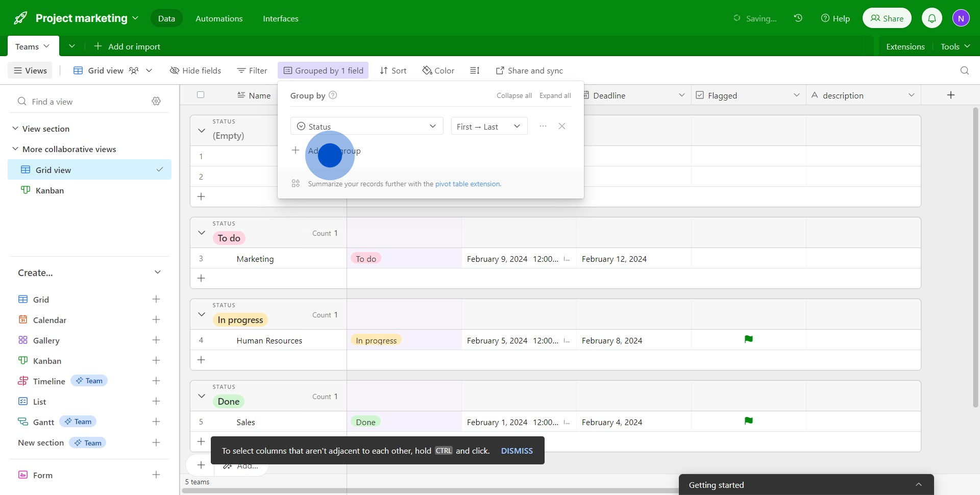Collapse the Empty status group
This screenshot has width=980, height=495.
click(x=202, y=131)
